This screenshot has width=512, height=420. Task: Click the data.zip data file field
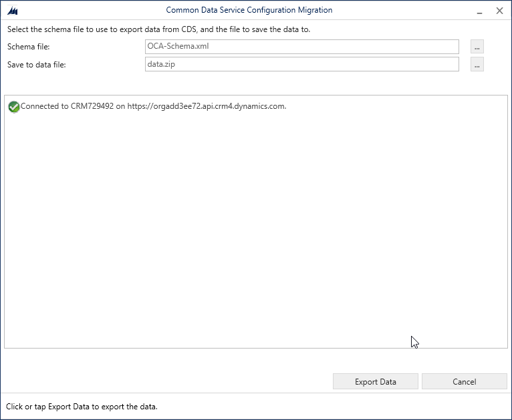coord(301,64)
